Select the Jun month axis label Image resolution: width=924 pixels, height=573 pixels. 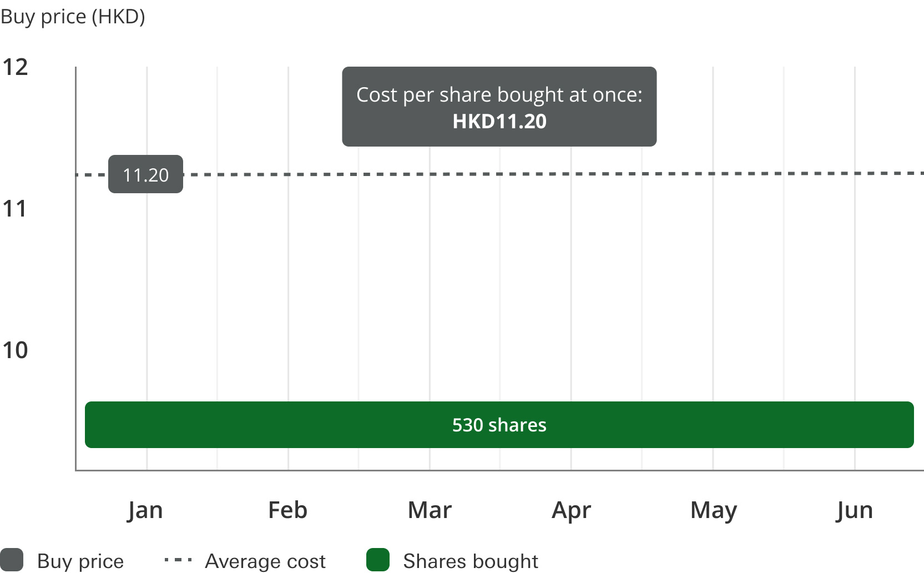[855, 510]
